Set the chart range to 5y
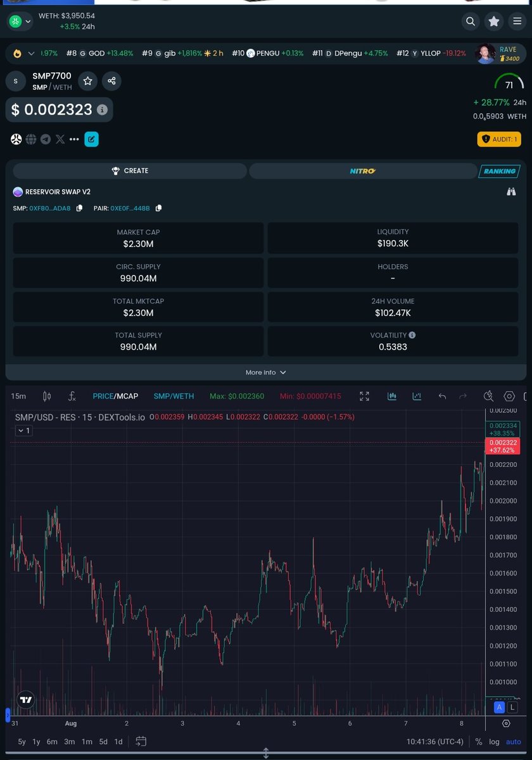The image size is (532, 760). point(22,742)
